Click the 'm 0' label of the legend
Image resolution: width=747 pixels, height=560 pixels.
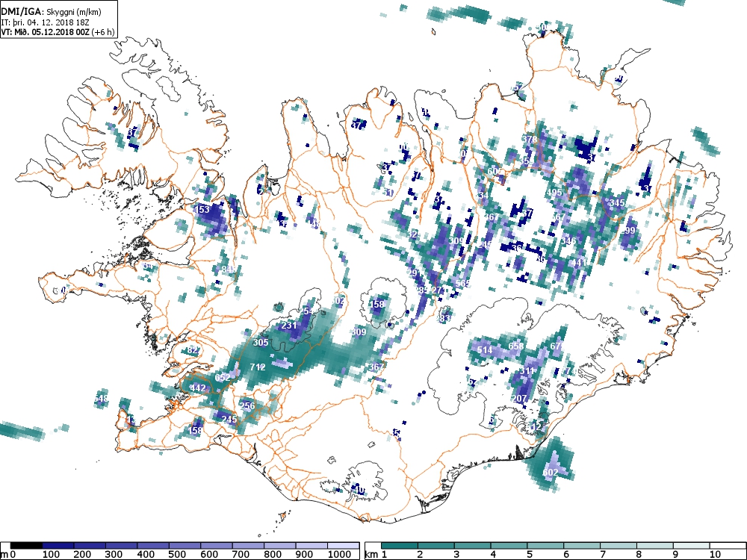(8, 555)
